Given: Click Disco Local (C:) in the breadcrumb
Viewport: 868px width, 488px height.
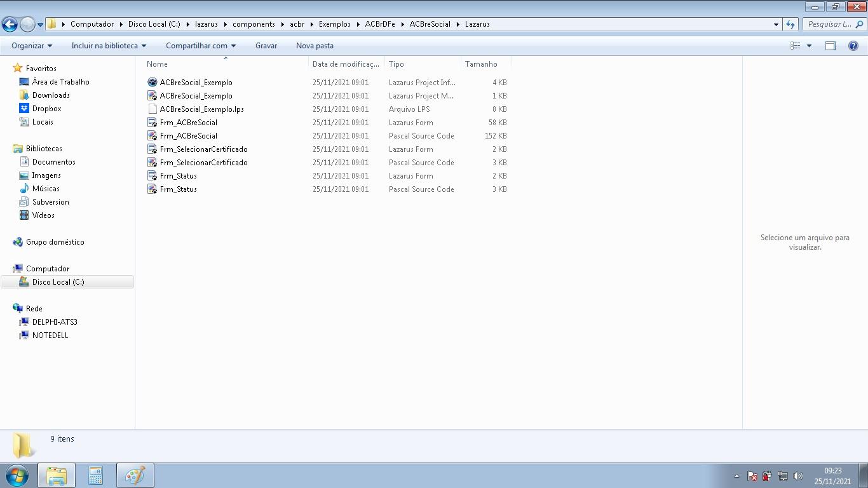Looking at the screenshot, I should click(154, 24).
